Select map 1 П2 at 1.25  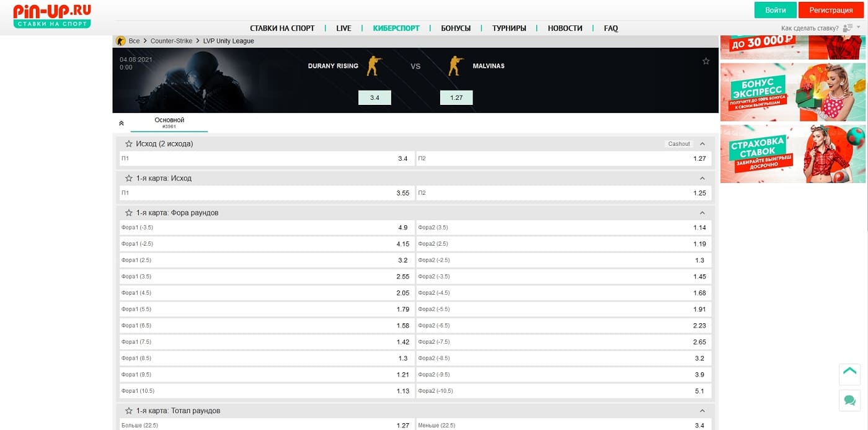[564, 193]
